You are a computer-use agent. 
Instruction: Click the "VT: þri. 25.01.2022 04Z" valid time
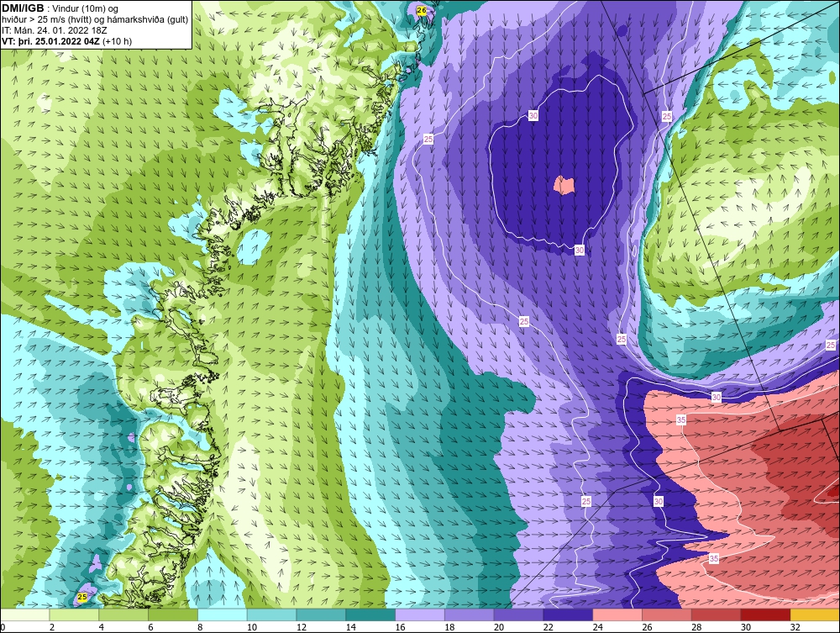tap(51, 41)
